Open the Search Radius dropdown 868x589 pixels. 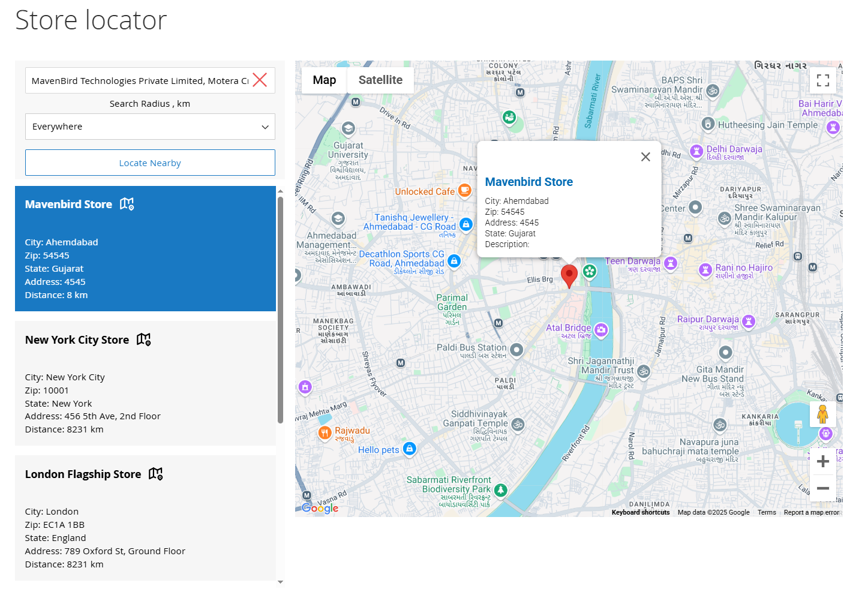click(x=150, y=127)
